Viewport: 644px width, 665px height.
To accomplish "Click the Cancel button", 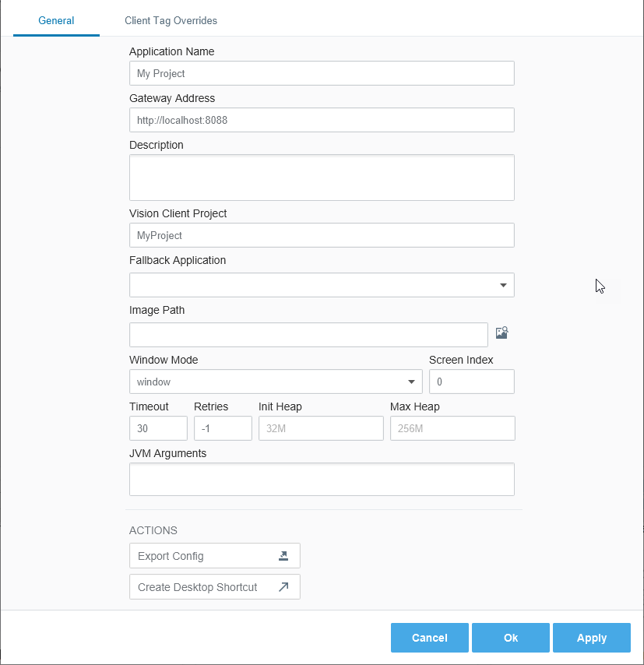I will click(x=429, y=638).
